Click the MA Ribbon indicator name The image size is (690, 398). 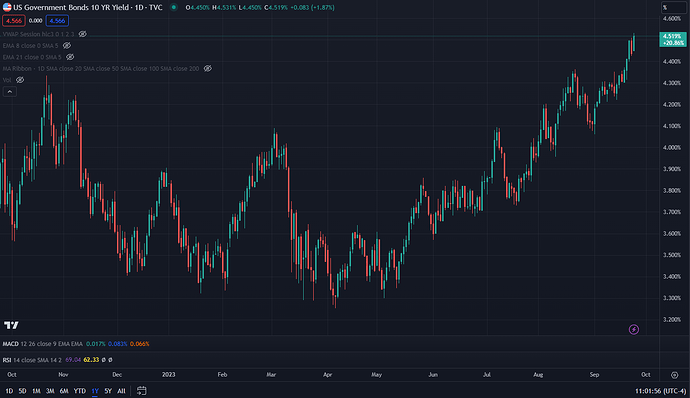101,68
